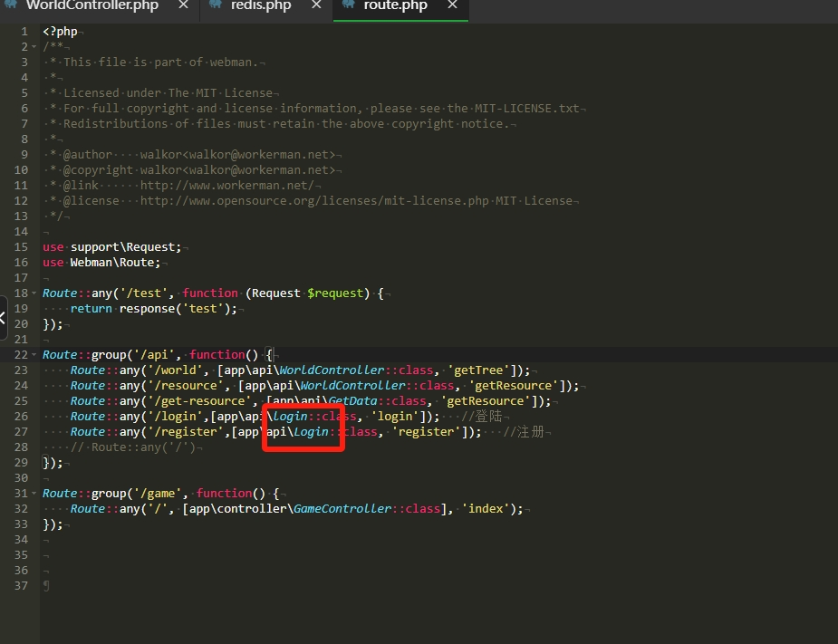Click the PHP file icon on route.php tab
838x644 pixels.
pyautogui.click(x=349, y=5)
